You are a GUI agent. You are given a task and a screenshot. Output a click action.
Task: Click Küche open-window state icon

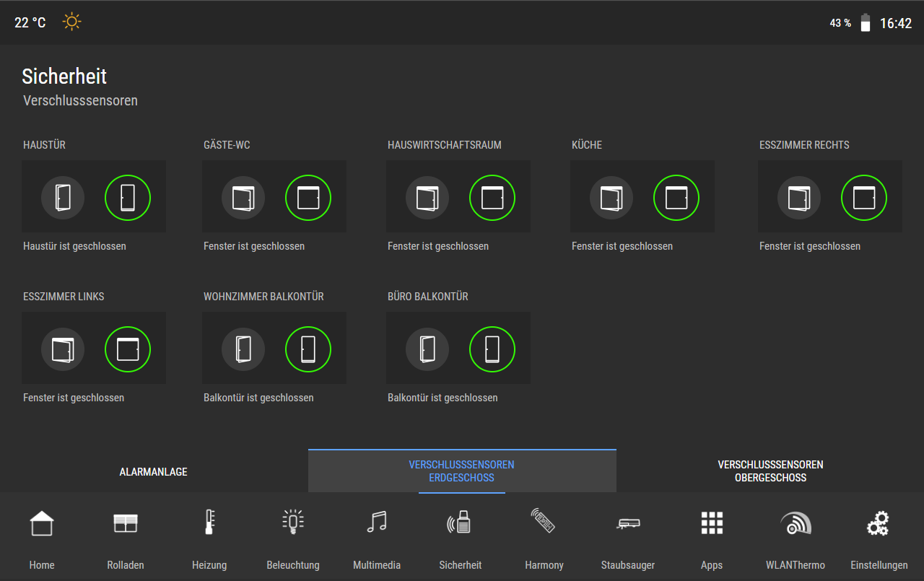click(611, 198)
